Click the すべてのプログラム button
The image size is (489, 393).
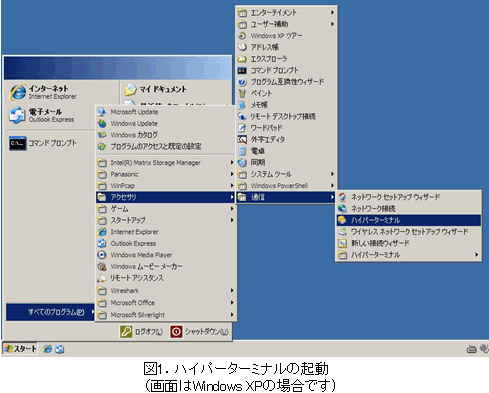click(50, 312)
